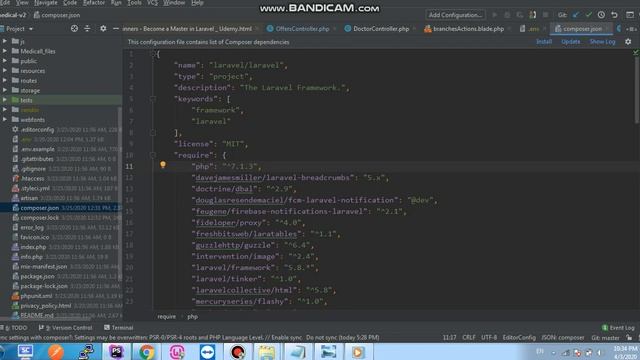
Task: Open the Terminal tool window
Action: pos(118,328)
